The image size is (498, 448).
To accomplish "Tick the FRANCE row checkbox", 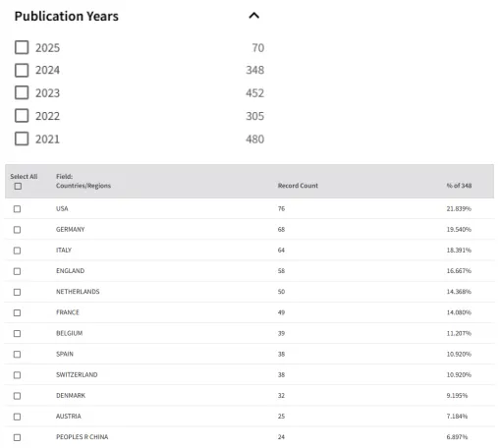I will 17,312.
